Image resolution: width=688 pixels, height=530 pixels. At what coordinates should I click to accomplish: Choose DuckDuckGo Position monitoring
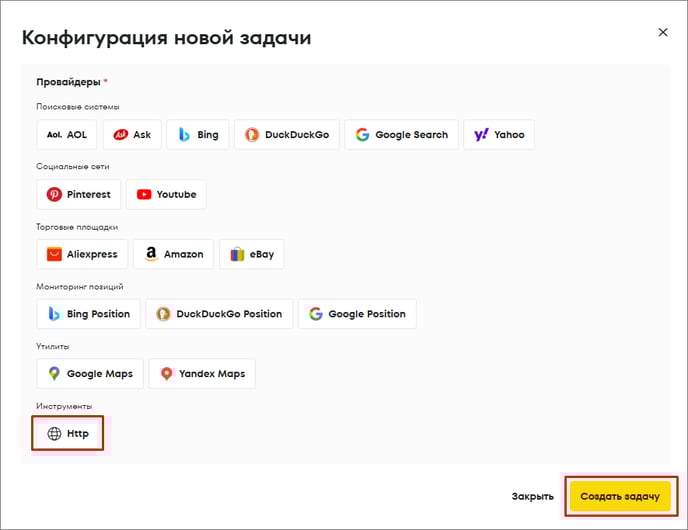219,314
